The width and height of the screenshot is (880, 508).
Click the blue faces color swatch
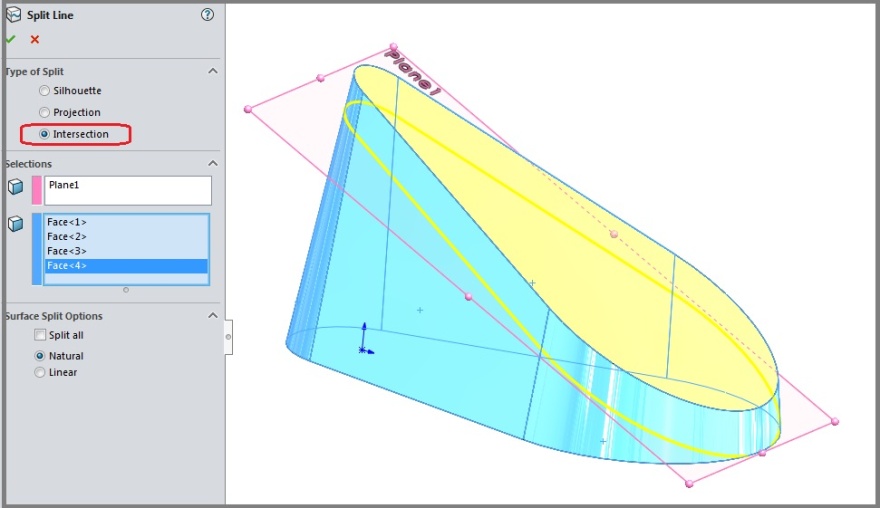click(36, 249)
